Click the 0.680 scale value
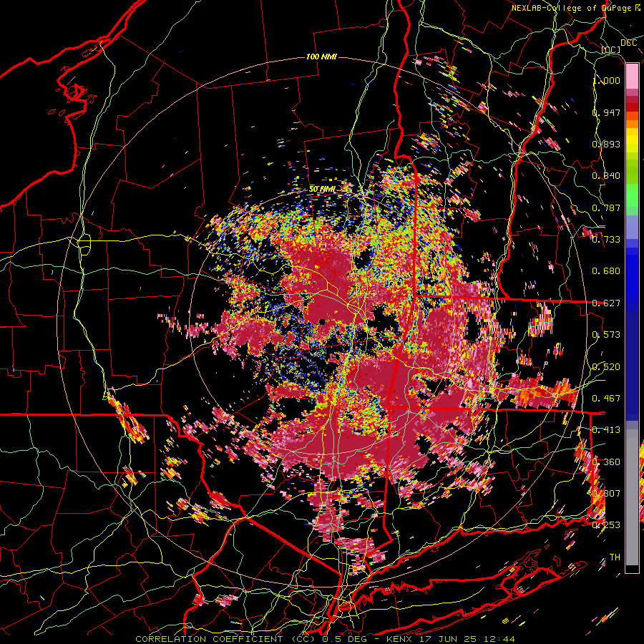Screen dimensions: 644x644 pyautogui.click(x=606, y=271)
